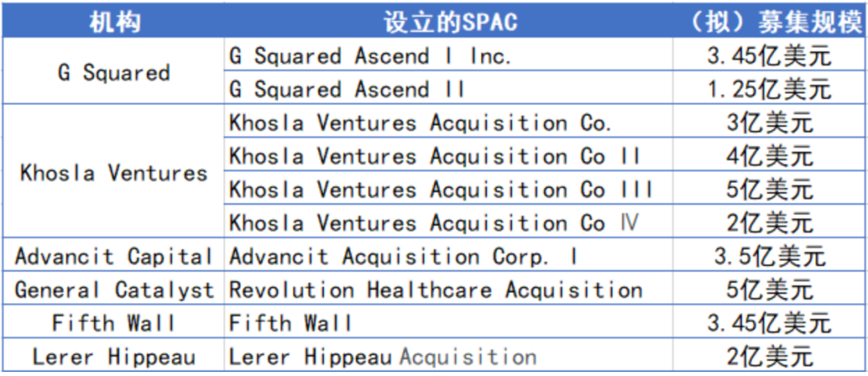Screen dimensions: 868x376
Task: Click the (拟)募集规模 column header
Action: point(770,22)
